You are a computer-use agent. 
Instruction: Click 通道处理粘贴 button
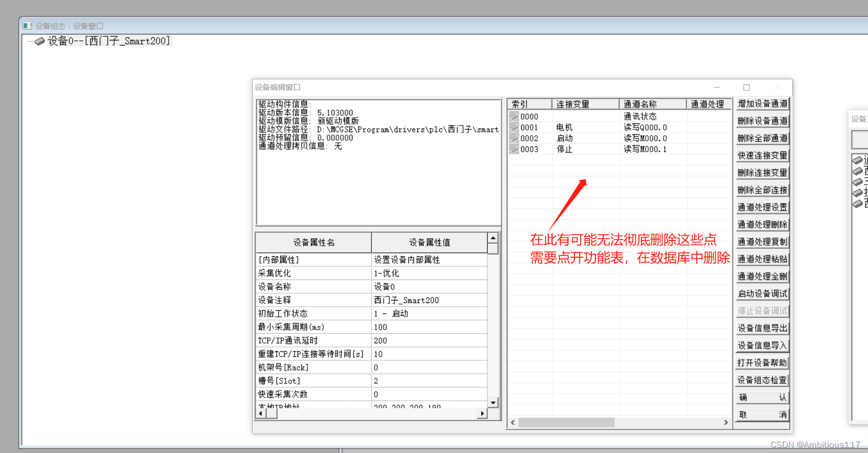tap(762, 259)
